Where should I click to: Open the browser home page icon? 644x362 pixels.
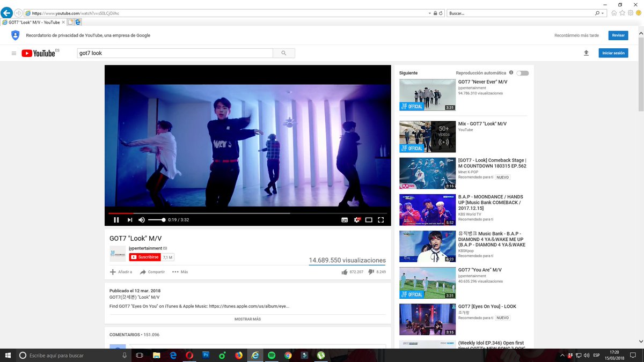[614, 13]
